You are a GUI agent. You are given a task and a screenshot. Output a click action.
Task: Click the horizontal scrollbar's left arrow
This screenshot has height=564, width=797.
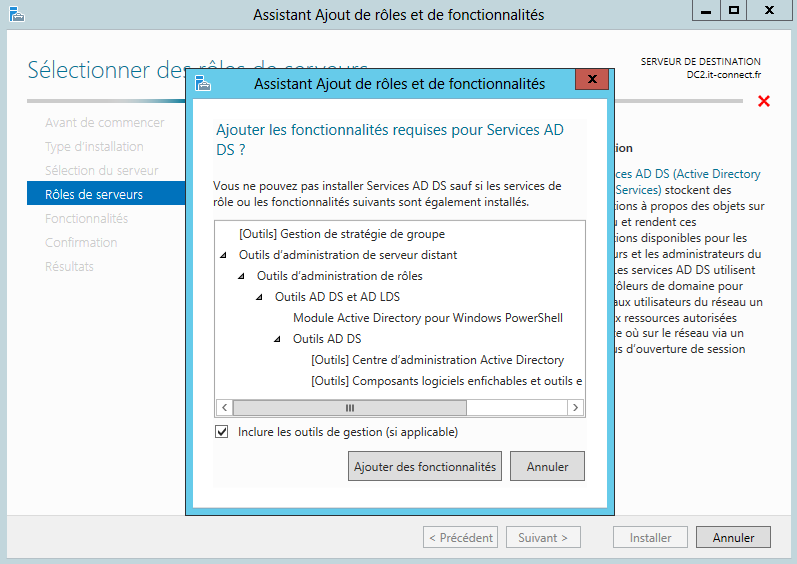pos(224,408)
